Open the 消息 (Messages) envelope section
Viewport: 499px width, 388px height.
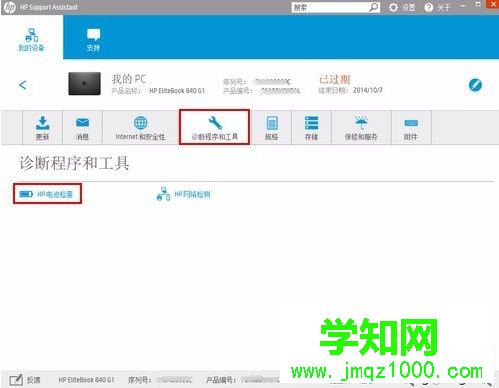[82, 128]
